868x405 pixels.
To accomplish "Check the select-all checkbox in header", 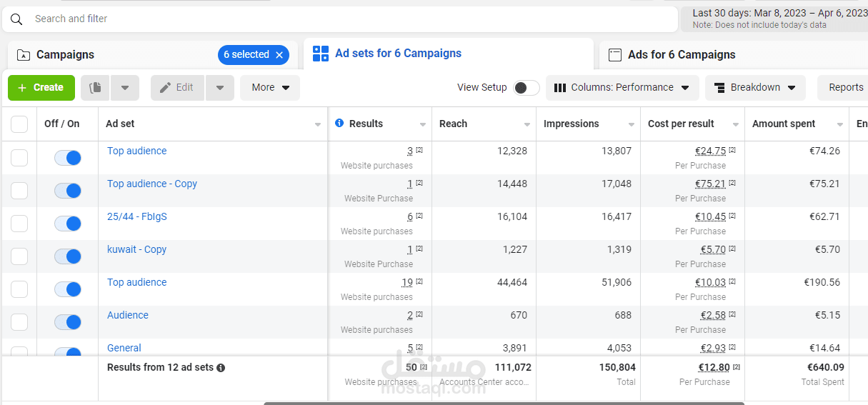I will tap(19, 124).
